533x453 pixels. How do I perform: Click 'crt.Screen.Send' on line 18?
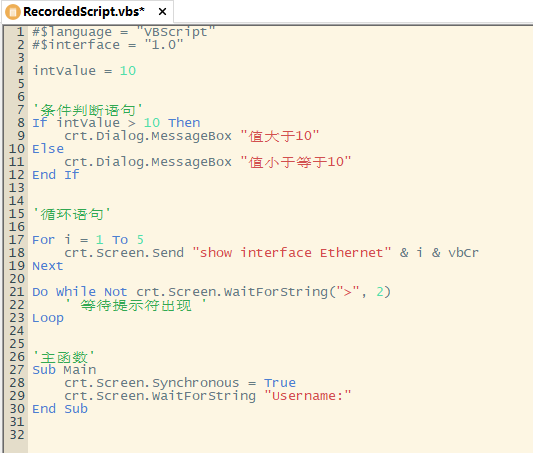click(124, 253)
